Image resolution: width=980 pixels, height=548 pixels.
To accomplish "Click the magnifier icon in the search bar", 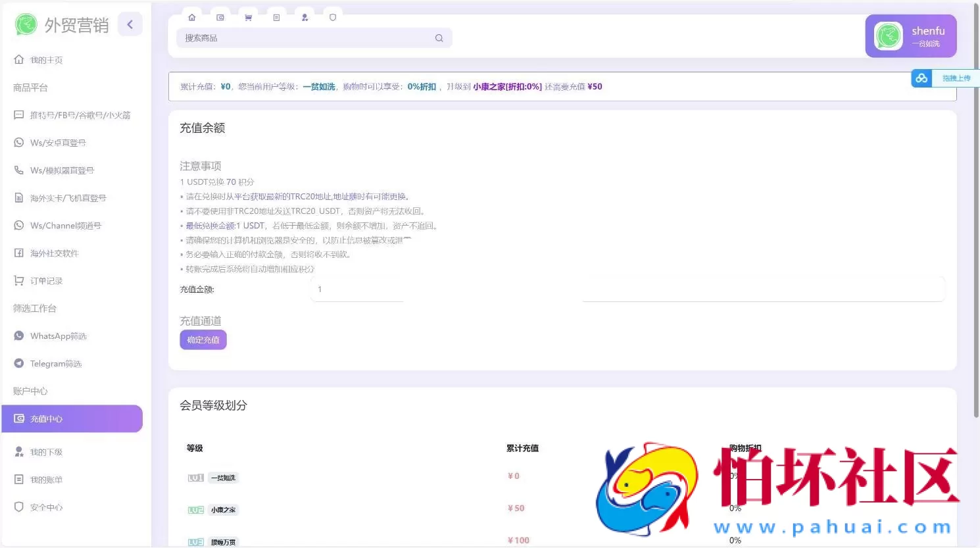I will pos(439,38).
